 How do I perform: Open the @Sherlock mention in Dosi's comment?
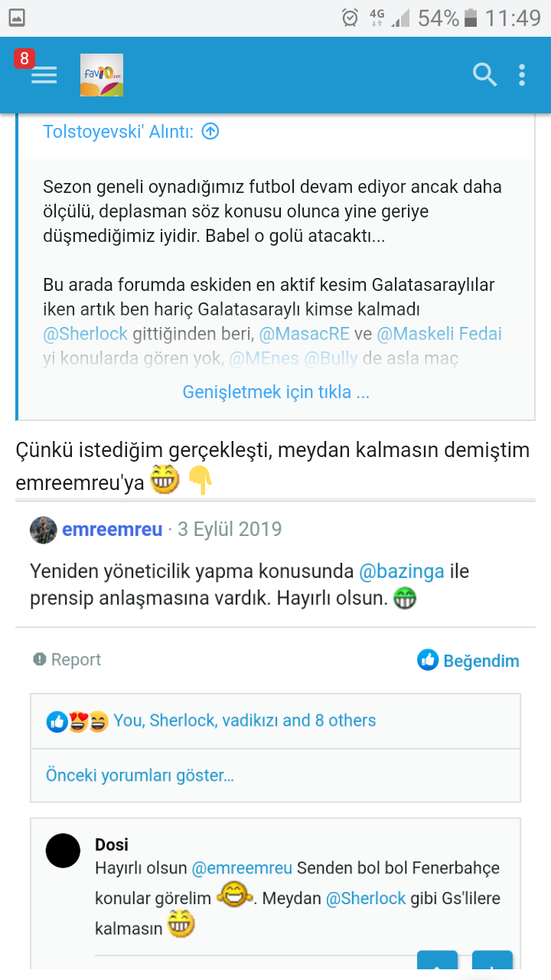(x=366, y=898)
